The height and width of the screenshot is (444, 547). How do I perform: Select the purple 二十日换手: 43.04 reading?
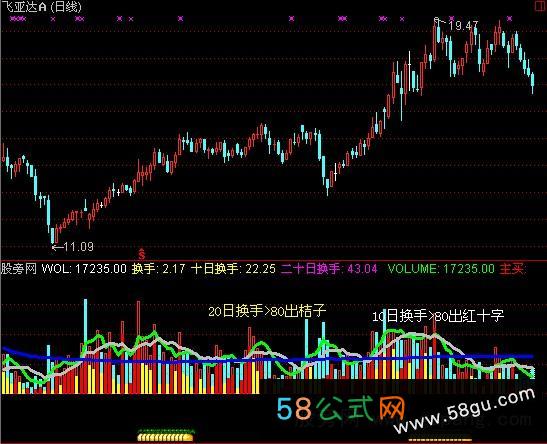[329, 269]
